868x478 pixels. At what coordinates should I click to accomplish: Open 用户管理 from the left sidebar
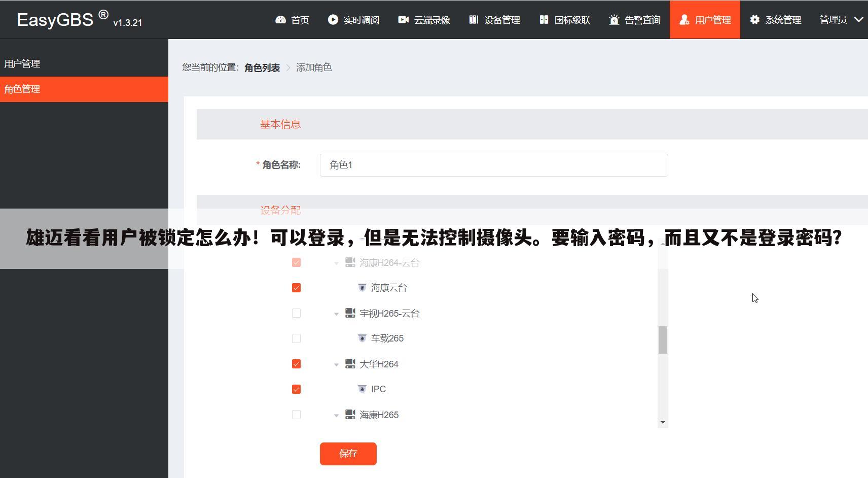(22, 64)
